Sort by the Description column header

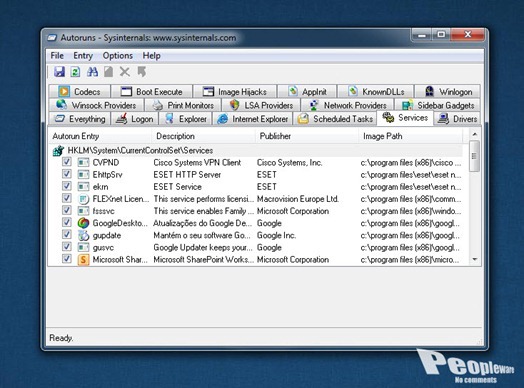coord(203,136)
